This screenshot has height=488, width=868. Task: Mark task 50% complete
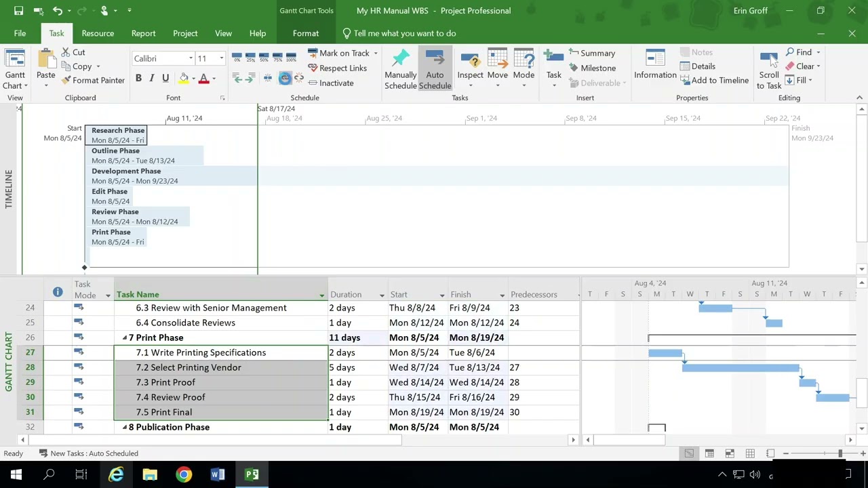click(x=264, y=56)
